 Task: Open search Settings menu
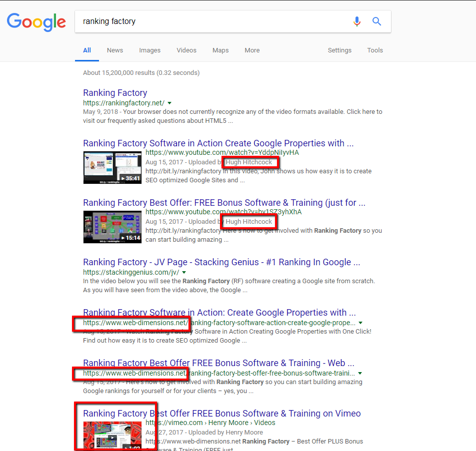339,50
